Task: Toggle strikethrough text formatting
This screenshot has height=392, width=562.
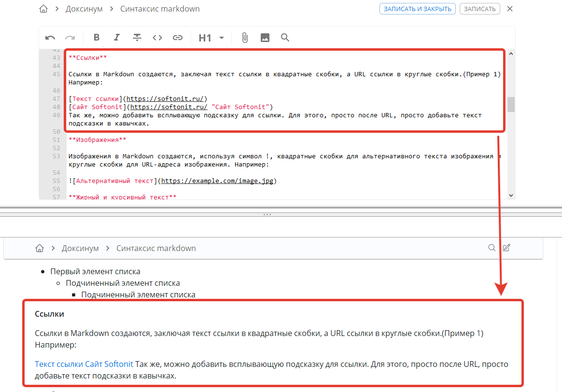Action: point(137,38)
